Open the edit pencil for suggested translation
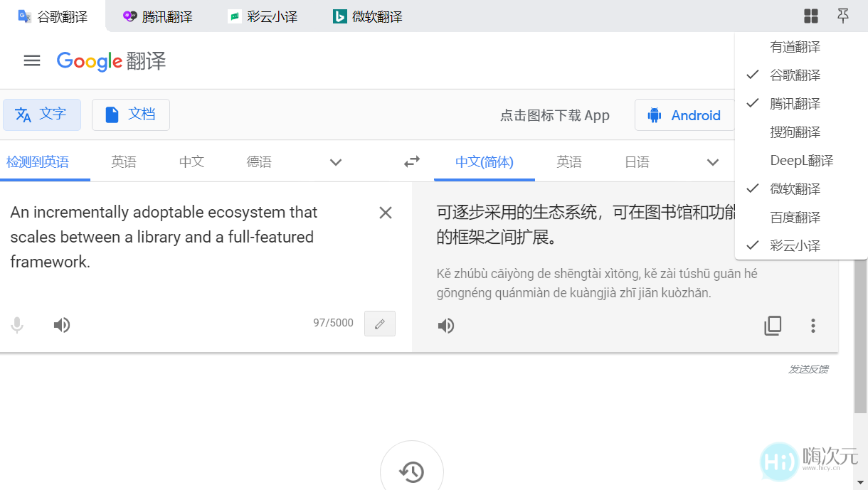 (x=379, y=324)
